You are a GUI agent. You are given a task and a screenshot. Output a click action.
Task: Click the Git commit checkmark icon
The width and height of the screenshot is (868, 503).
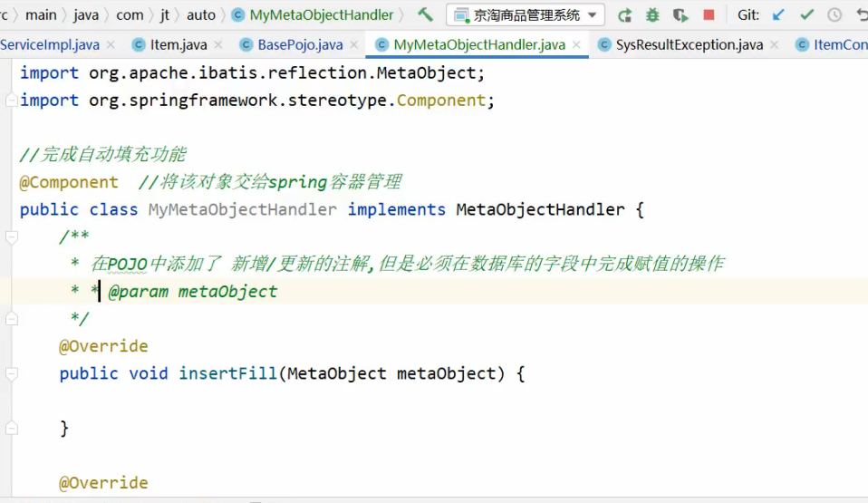click(x=806, y=15)
